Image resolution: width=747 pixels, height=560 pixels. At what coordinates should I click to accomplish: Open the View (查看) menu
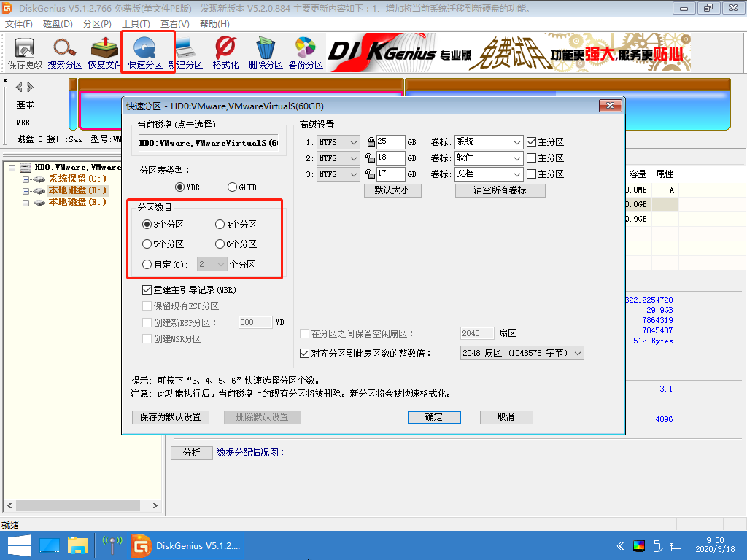(175, 24)
